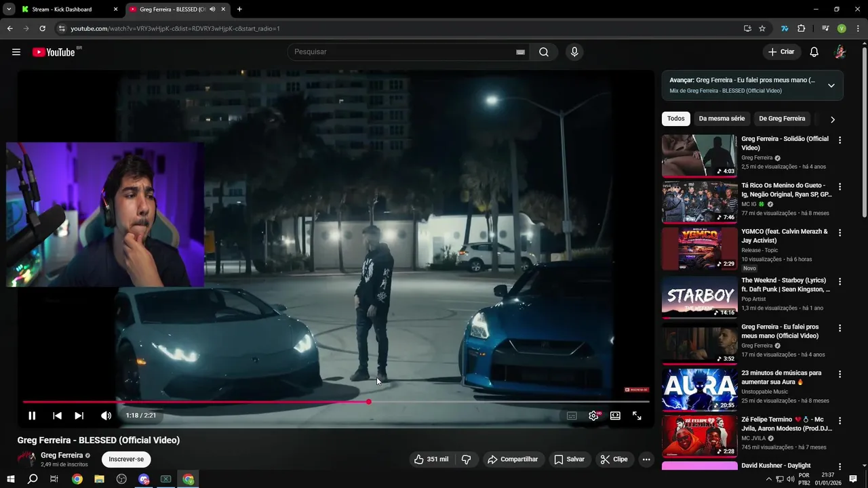Screen dimensions: 868x488
Task: Open options for Solidão video
Action: click(x=840, y=140)
